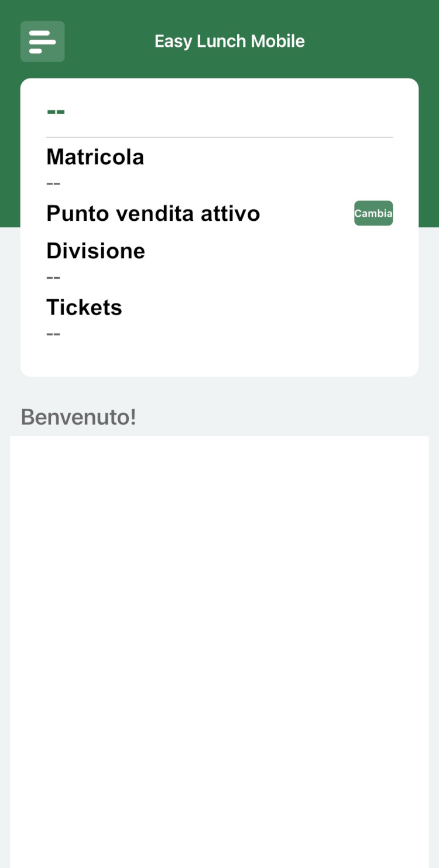Tap the dashes value under Tickets

[53, 334]
